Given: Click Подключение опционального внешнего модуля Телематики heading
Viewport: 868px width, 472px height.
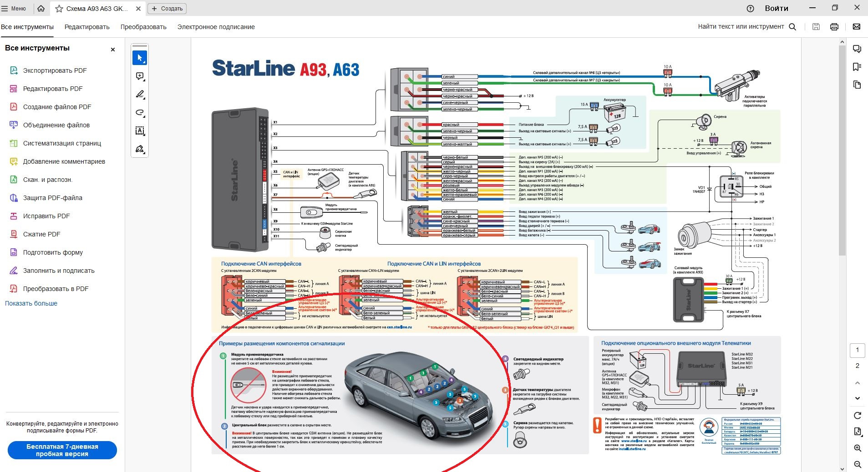Looking at the screenshot, I should 676,343.
